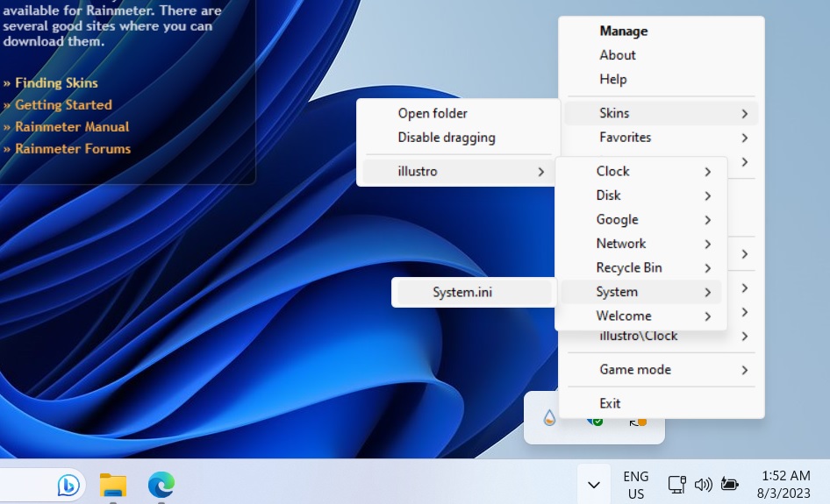The height and width of the screenshot is (504, 830).
Task: Open the Bing chat icon in taskbar
Action: (x=68, y=485)
